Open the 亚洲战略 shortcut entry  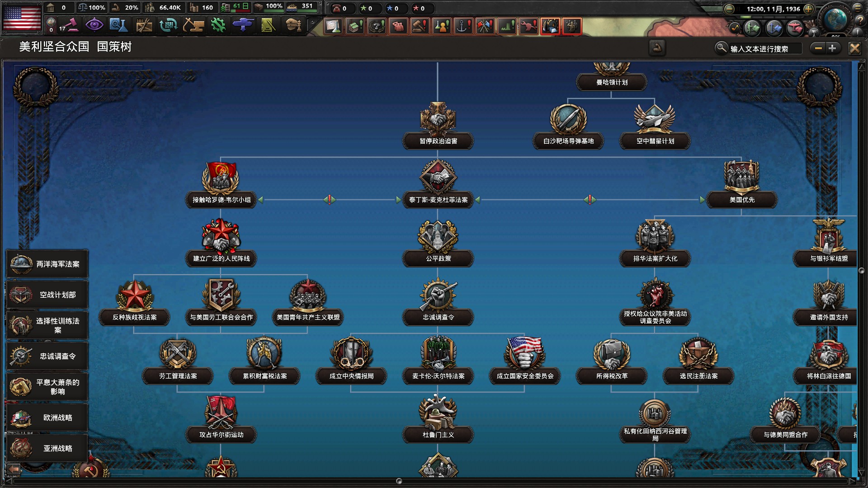click(x=47, y=448)
